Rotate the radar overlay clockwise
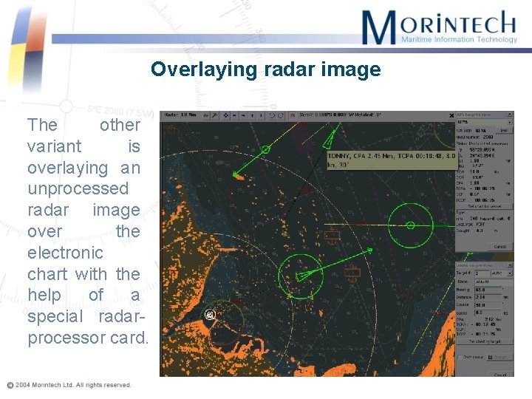532x399 pixels. coord(281,115)
